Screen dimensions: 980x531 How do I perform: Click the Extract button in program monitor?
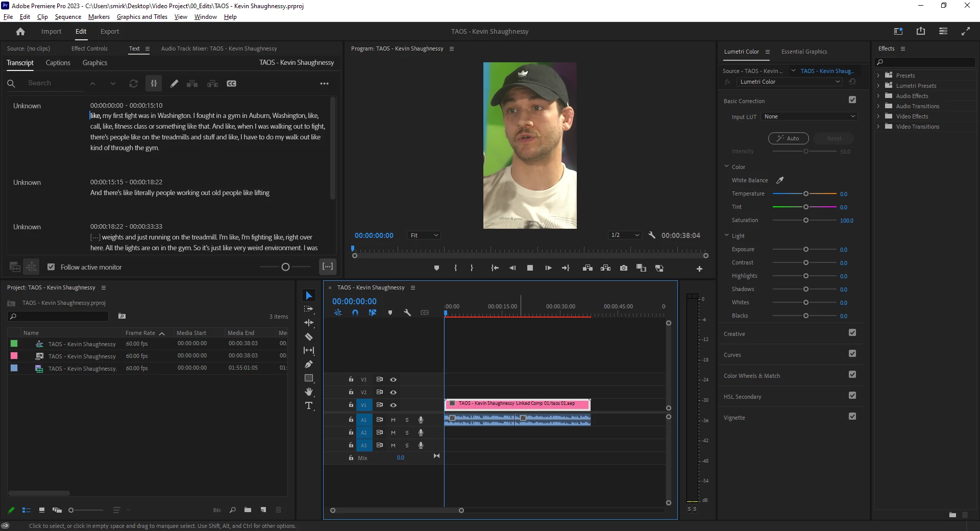click(605, 268)
